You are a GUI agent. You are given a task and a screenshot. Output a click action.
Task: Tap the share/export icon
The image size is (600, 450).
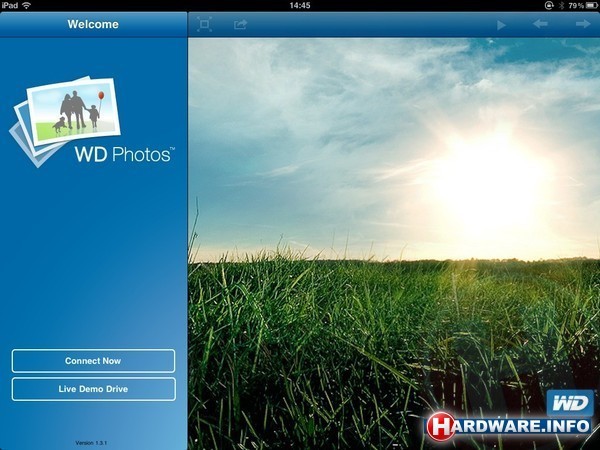tap(240, 24)
